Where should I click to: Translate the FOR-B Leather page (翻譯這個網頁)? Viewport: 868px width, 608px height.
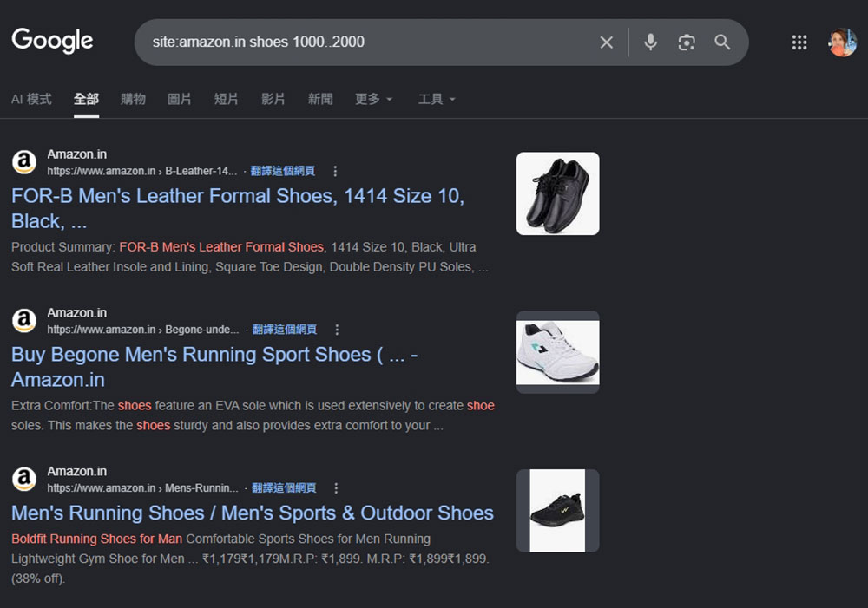point(283,171)
